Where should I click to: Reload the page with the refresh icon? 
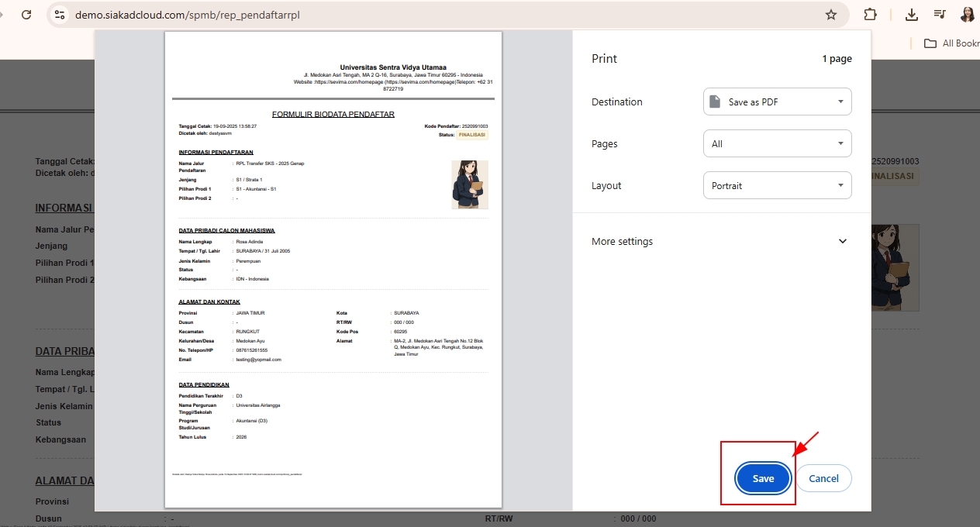(x=26, y=15)
